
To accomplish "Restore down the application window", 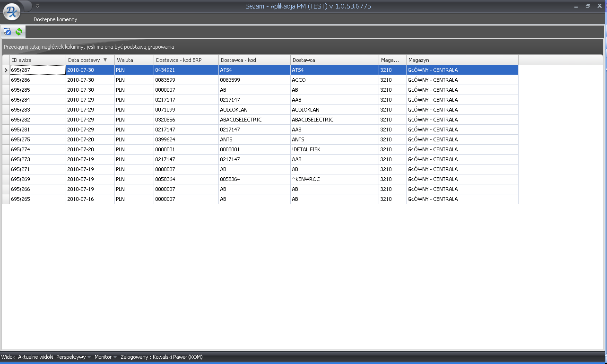I will pyautogui.click(x=588, y=6).
